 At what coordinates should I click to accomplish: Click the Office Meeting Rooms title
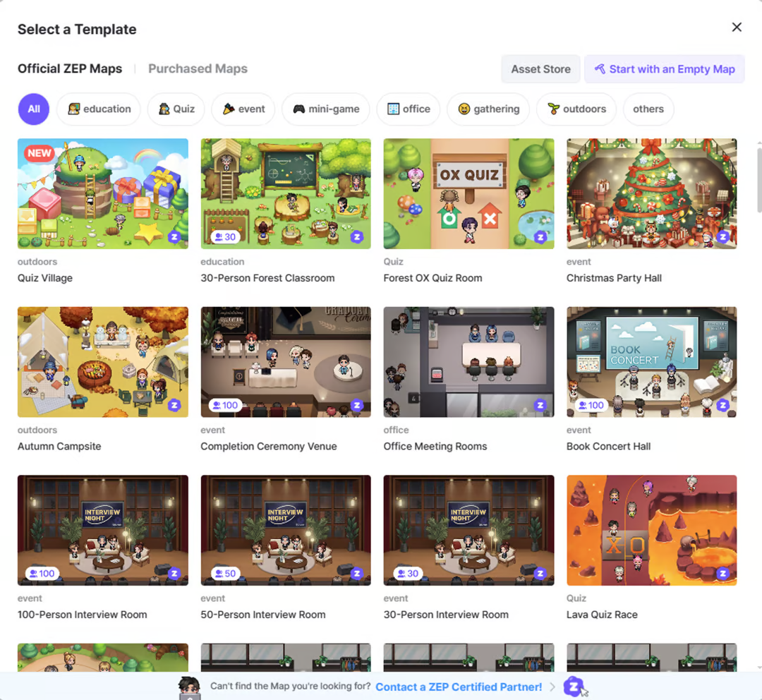(x=435, y=446)
